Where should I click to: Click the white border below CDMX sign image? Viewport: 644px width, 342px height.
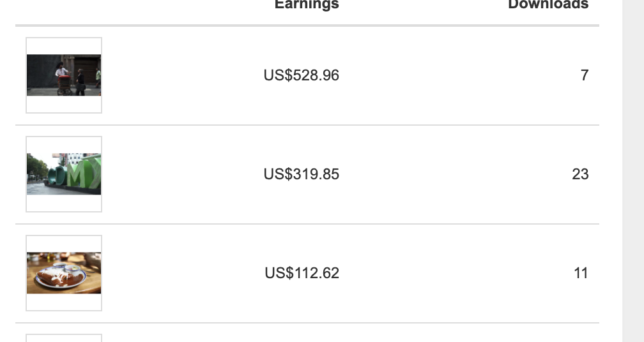64,202
